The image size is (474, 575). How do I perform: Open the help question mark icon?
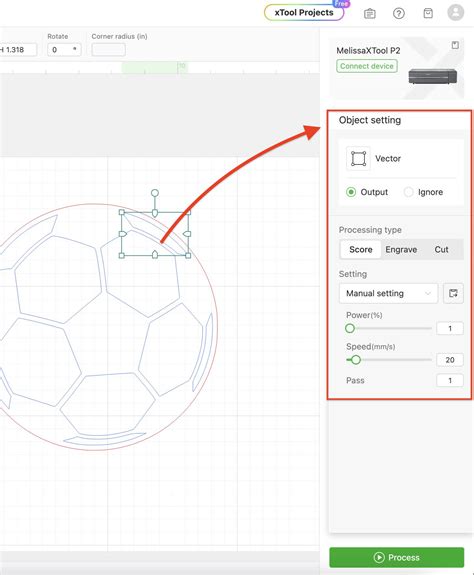[398, 14]
